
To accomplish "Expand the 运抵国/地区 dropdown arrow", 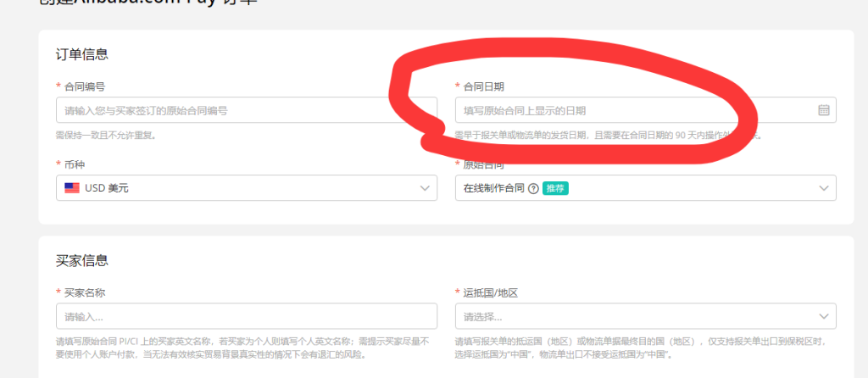I will coord(823,316).
